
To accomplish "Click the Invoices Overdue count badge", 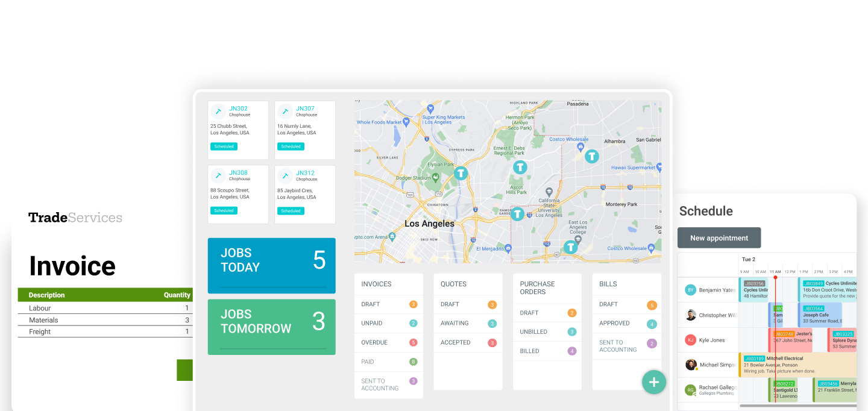I will point(413,342).
